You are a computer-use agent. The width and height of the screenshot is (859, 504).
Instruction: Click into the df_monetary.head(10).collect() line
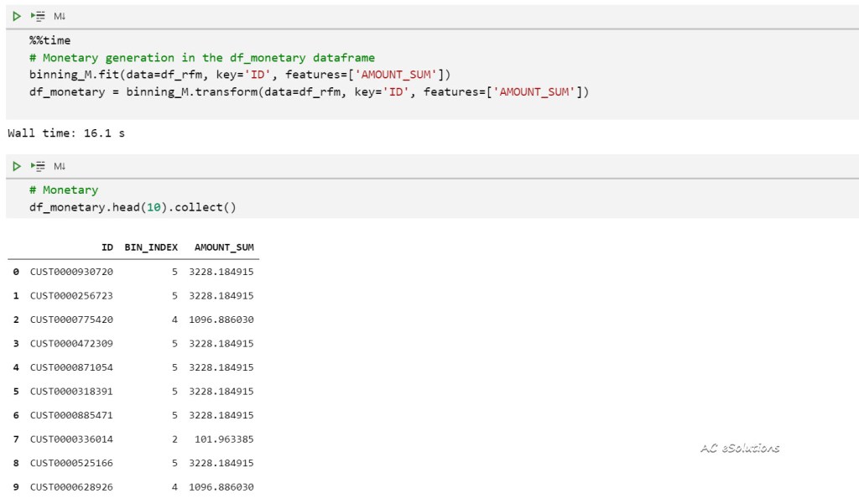tap(133, 207)
